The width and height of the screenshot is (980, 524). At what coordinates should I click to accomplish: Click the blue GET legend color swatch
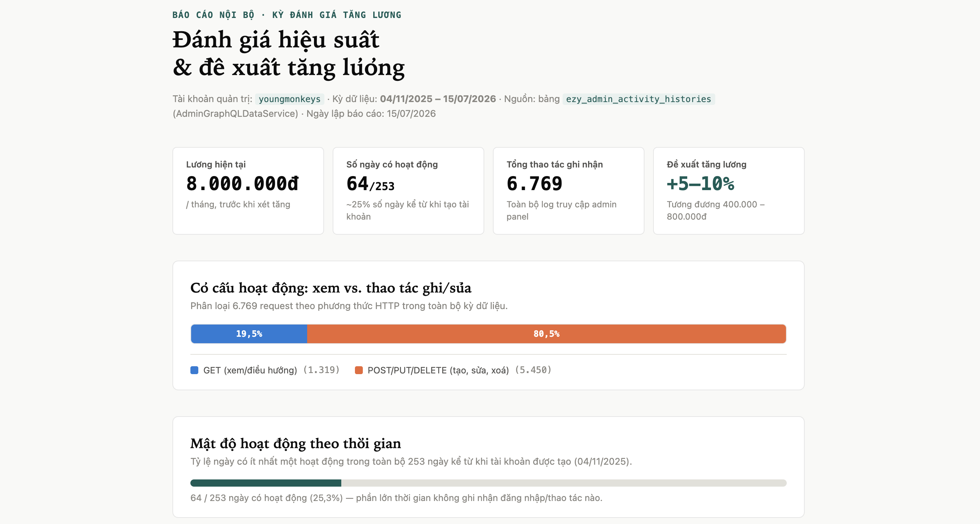(194, 370)
